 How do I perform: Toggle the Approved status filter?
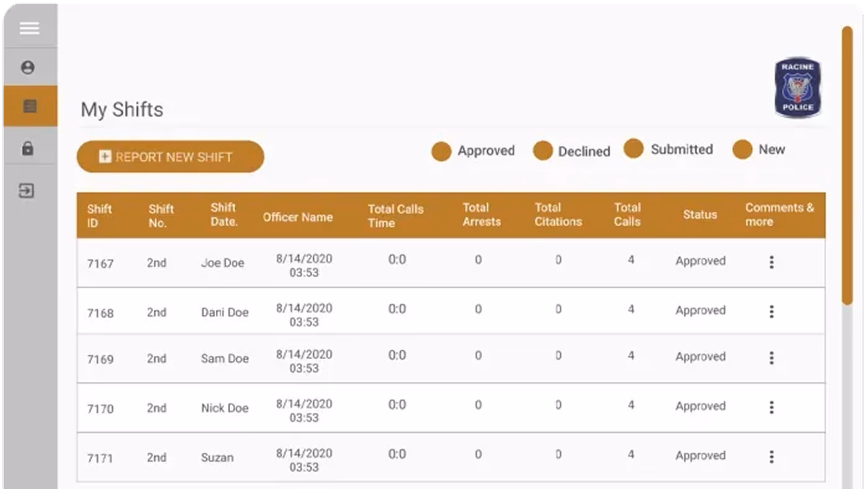[441, 151]
